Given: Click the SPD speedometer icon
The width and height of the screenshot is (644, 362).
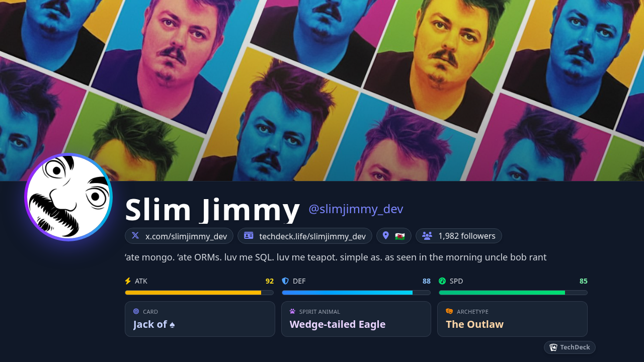Looking at the screenshot, I should click(x=442, y=281).
